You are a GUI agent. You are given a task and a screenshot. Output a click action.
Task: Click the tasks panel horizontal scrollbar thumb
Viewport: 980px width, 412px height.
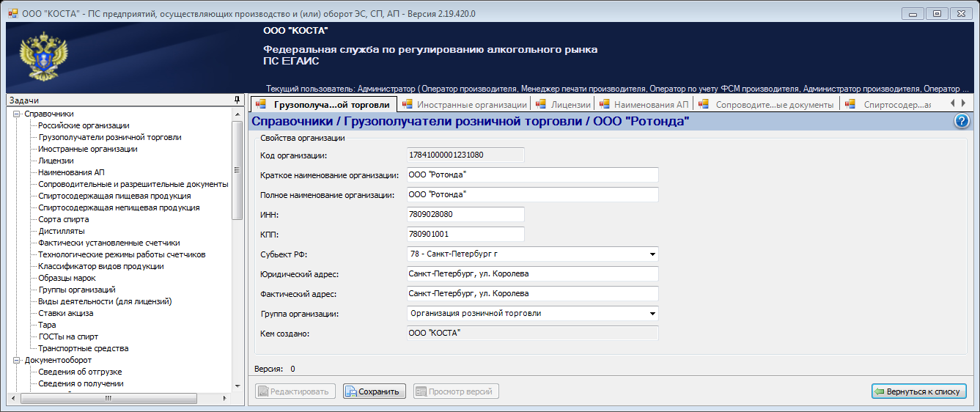pos(108,398)
